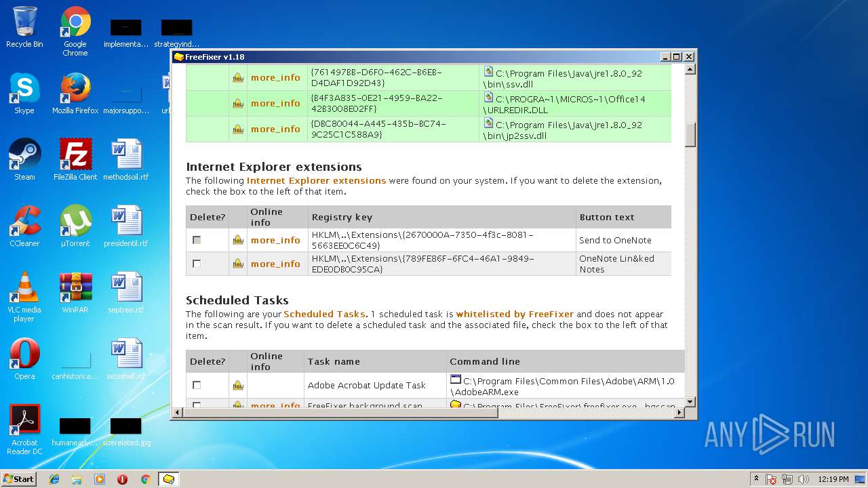Click the New badge beside jp2ssv.dll row
The width and height of the screenshot is (868, 488).
coord(238,129)
